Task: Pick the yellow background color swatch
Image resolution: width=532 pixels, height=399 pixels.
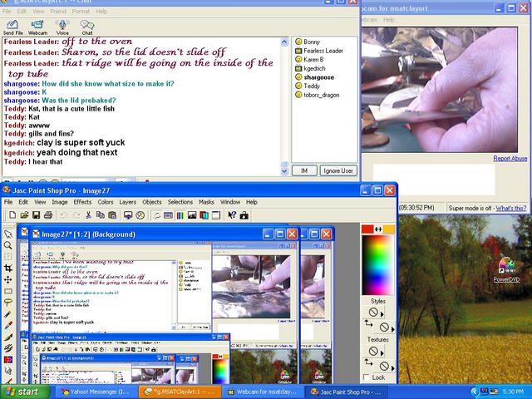Action: [x=389, y=229]
